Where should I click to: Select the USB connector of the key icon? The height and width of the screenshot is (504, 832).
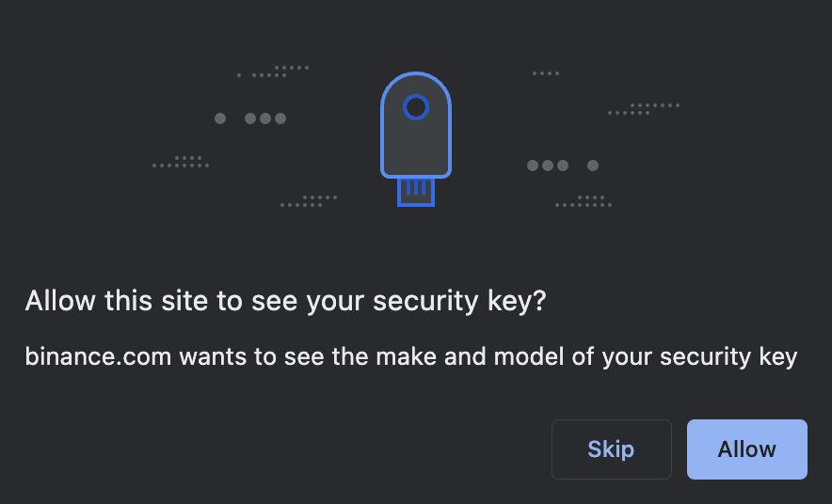(416, 192)
